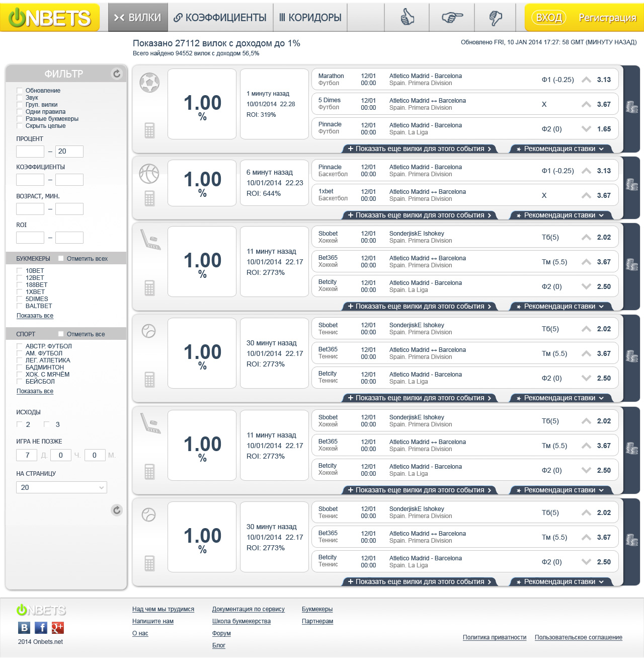Expand Рекомендация ставки on football card
This screenshot has height=658, width=644.
tap(561, 149)
